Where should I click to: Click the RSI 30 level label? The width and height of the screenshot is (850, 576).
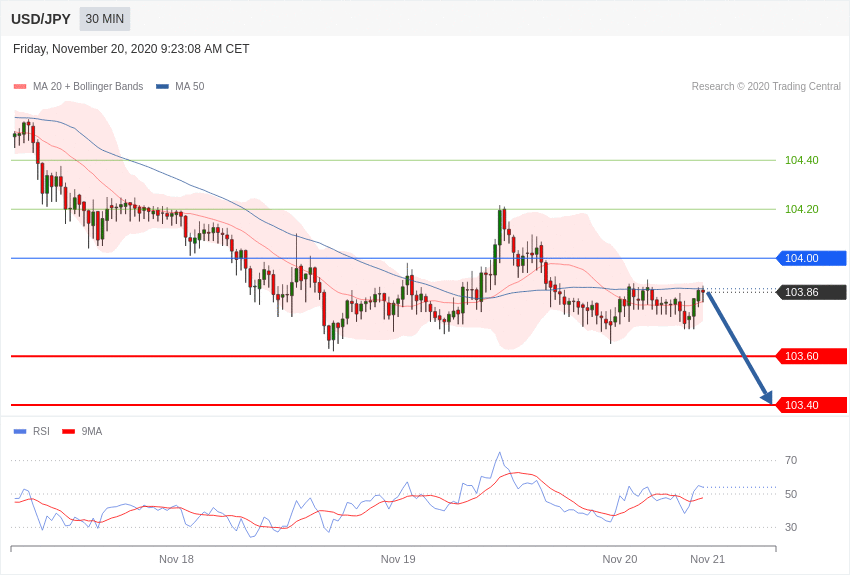coord(791,527)
